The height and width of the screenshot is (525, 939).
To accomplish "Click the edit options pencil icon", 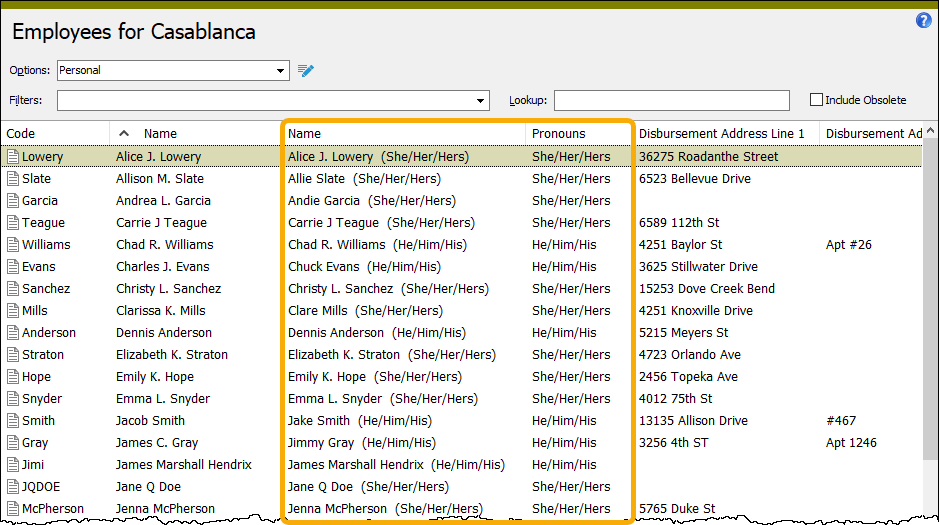I will tap(306, 70).
